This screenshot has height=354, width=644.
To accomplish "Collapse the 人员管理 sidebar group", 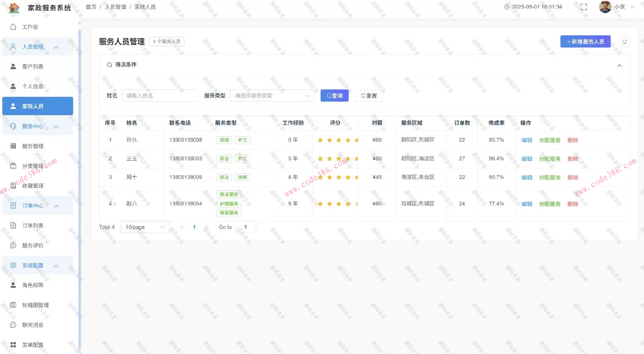I will (56, 47).
